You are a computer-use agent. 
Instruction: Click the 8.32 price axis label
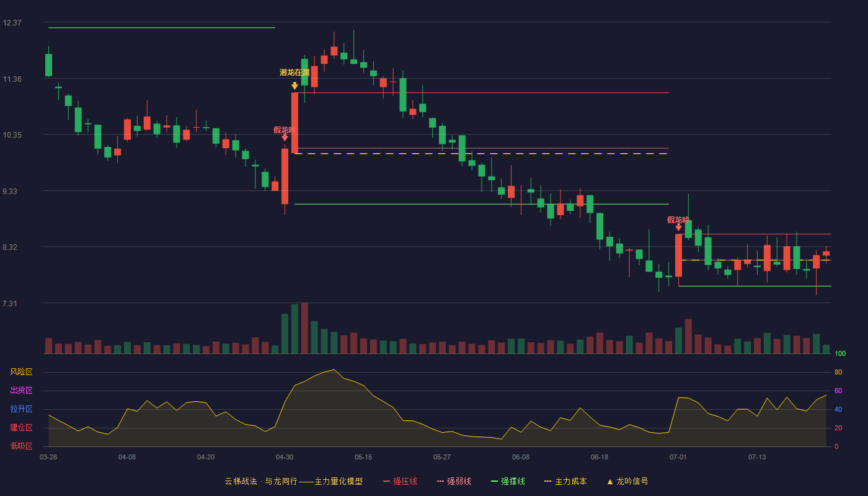coord(11,247)
